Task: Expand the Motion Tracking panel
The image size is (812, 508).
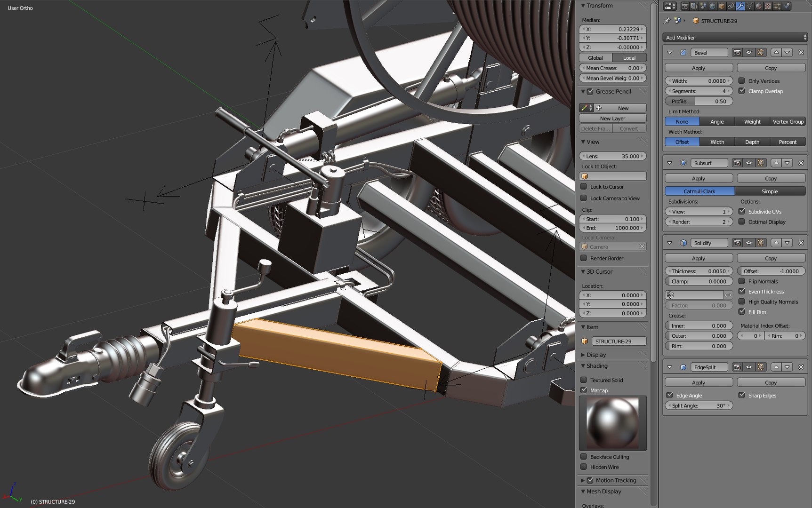Action: point(583,480)
